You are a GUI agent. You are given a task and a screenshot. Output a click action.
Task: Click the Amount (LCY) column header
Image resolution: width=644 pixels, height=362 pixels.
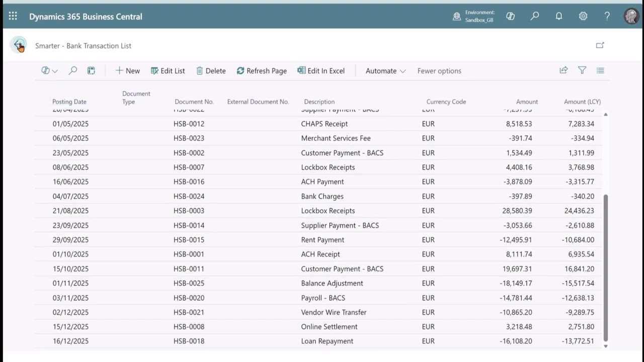[582, 102]
